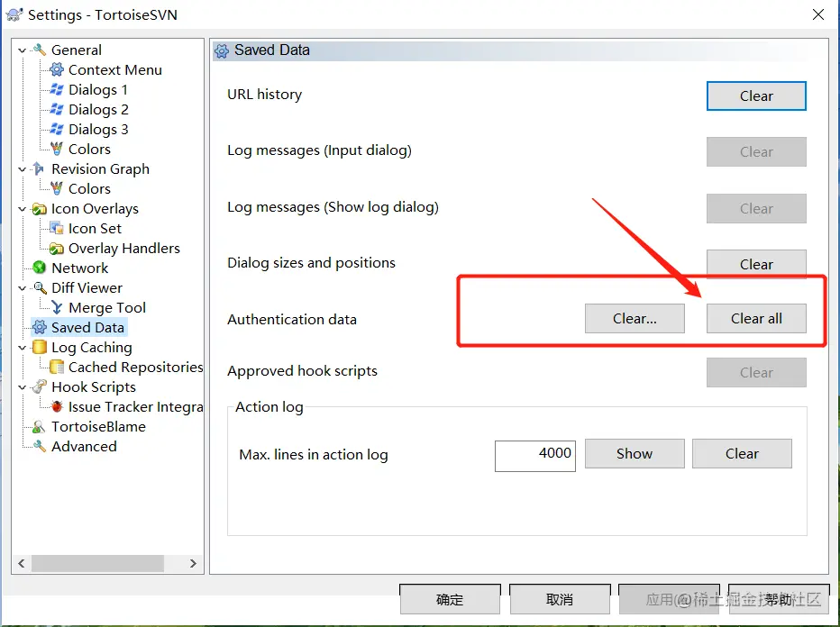This screenshot has height=627, width=840.
Task: Click Clear all for authentication data
Action: coord(756,319)
